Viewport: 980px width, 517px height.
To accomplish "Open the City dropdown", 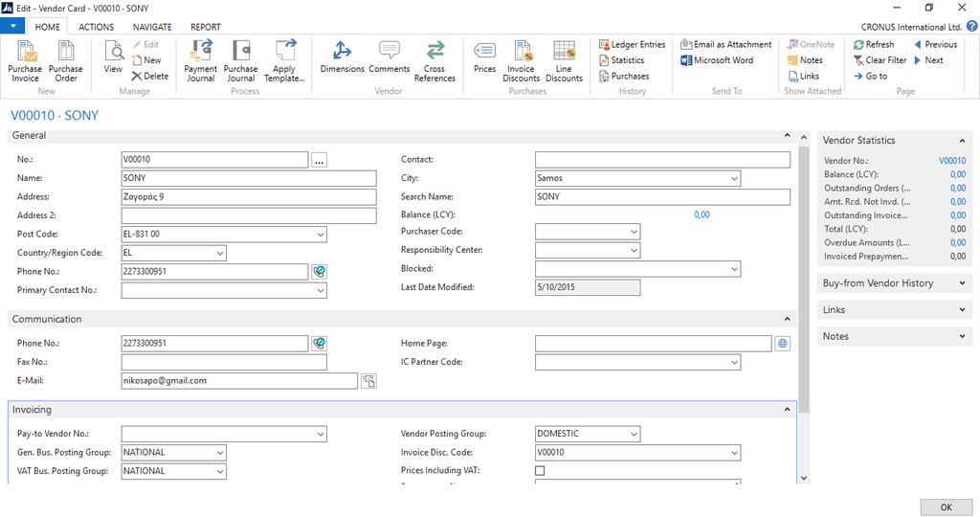I will [734, 178].
